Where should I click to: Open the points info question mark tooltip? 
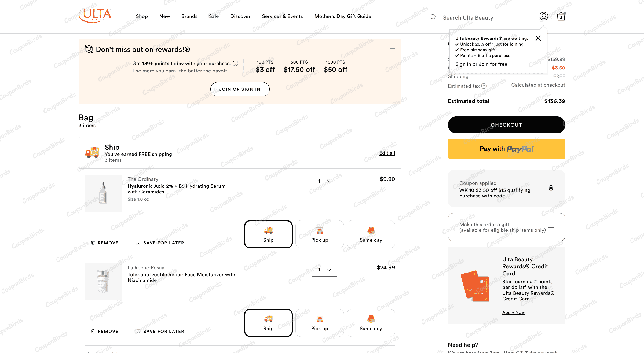(x=236, y=64)
